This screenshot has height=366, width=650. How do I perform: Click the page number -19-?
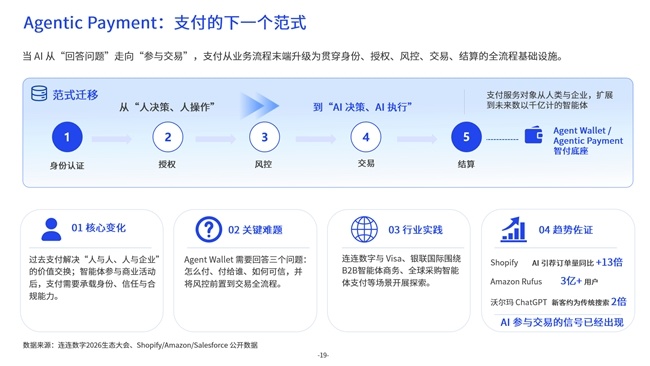coord(323,355)
